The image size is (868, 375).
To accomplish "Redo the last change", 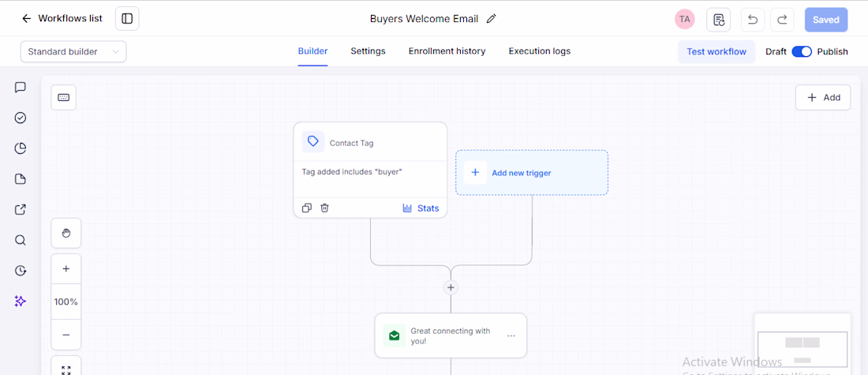I will pyautogui.click(x=782, y=20).
